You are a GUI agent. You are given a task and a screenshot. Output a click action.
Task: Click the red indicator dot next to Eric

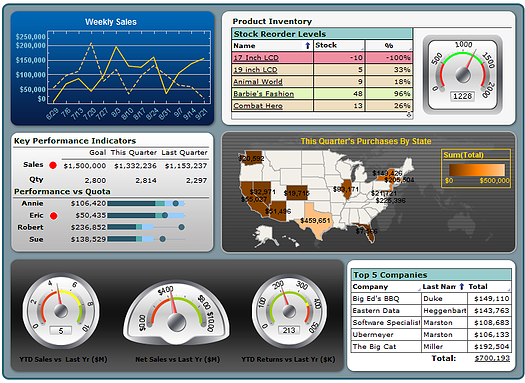[53, 216]
